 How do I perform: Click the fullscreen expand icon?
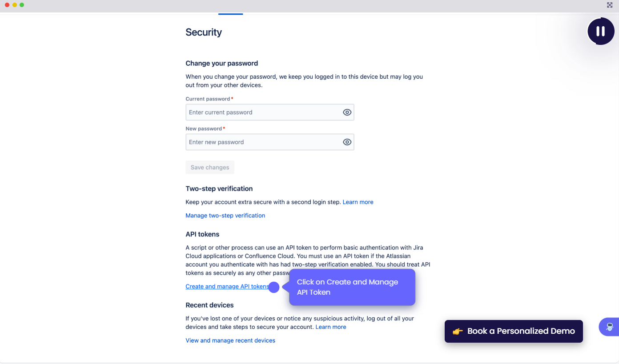point(610,5)
